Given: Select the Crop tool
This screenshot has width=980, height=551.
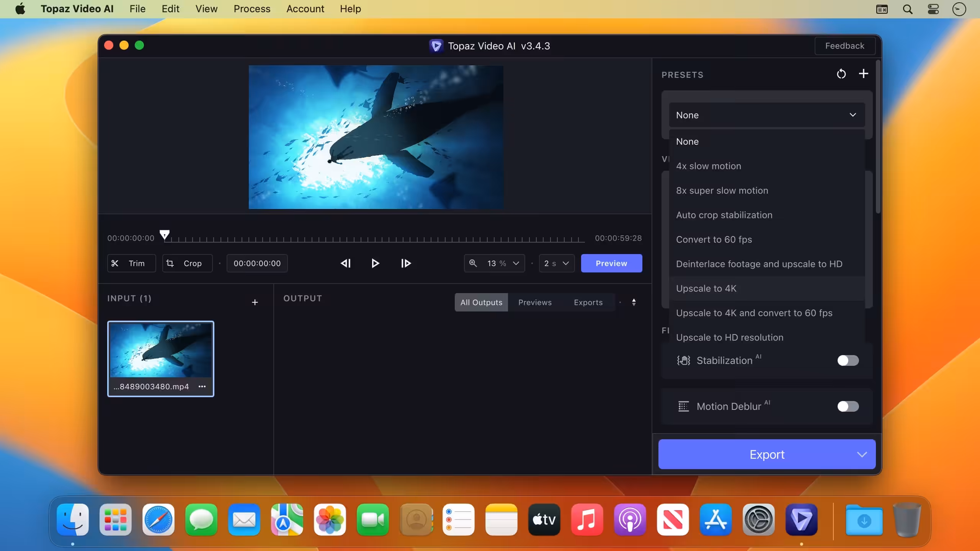Looking at the screenshot, I should (x=187, y=263).
